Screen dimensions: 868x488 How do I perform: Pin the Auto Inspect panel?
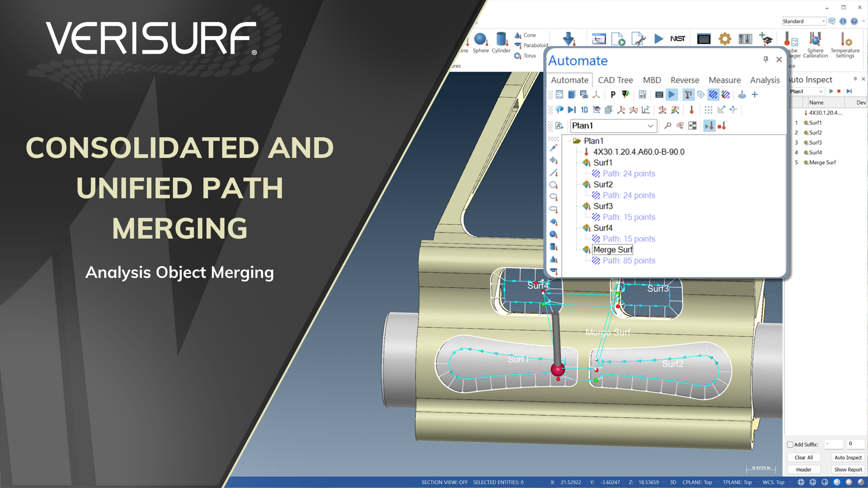coord(855,79)
